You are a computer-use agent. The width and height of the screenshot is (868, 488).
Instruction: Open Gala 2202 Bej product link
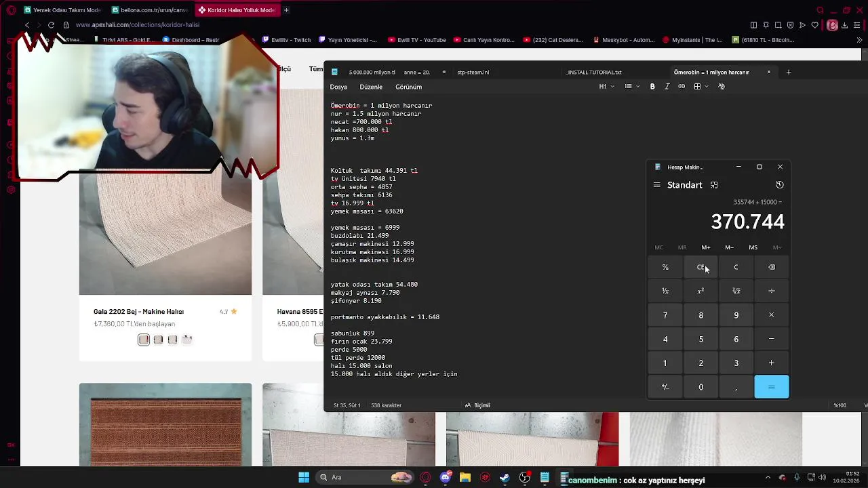click(x=138, y=312)
